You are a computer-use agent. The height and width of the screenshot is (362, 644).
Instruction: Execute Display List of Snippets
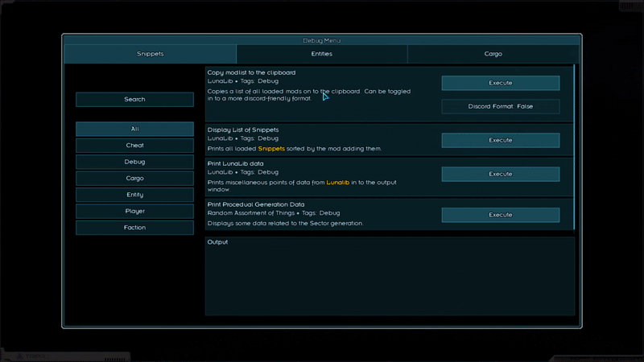[500, 140]
